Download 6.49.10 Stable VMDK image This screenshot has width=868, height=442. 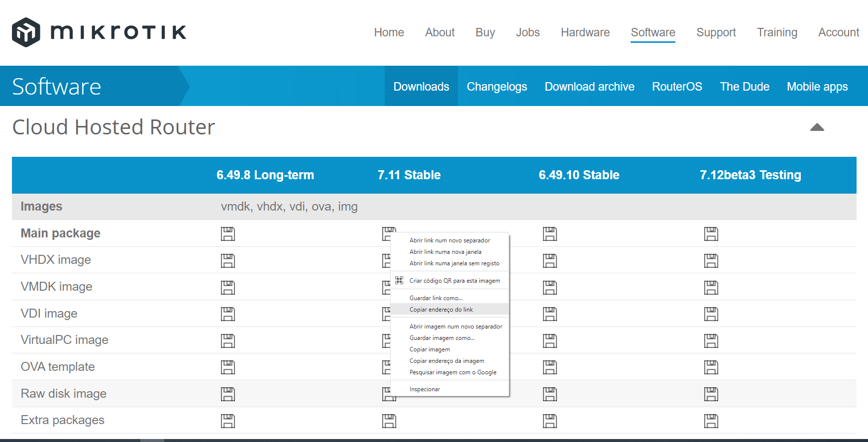[550, 288]
